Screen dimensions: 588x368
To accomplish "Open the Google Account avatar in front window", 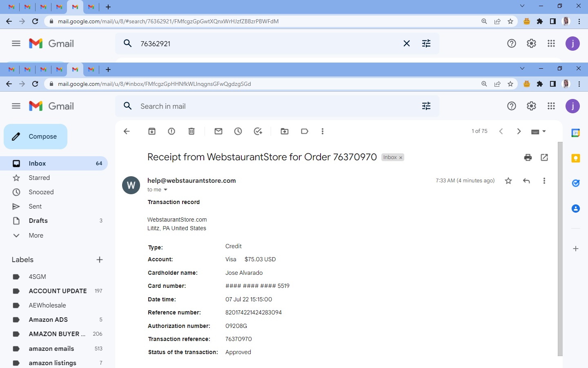I will click(572, 106).
